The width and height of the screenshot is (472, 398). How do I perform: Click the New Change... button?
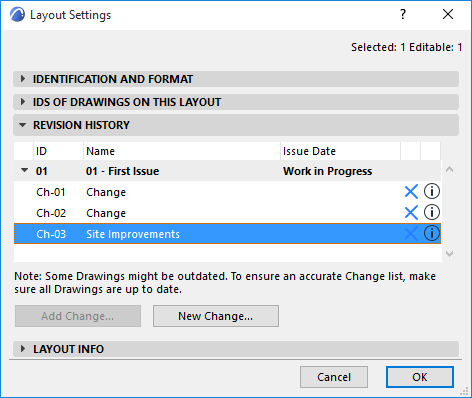(216, 316)
